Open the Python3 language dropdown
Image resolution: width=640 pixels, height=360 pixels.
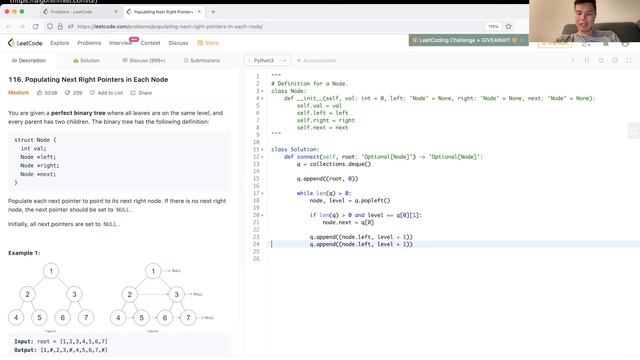pyautogui.click(x=268, y=60)
